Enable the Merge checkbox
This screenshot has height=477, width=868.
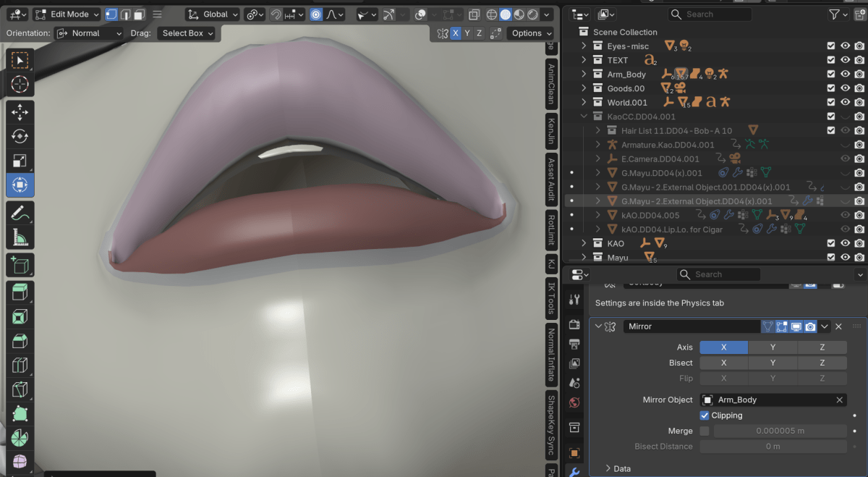pos(705,431)
